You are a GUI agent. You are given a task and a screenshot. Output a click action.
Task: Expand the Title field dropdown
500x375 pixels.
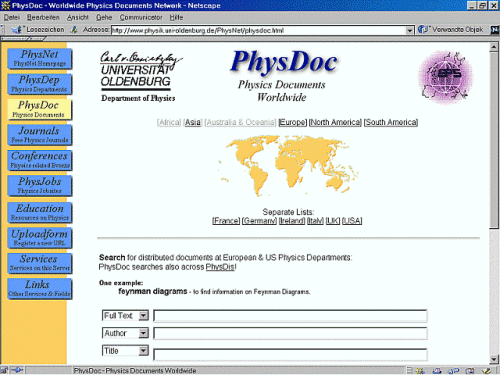[x=143, y=351]
